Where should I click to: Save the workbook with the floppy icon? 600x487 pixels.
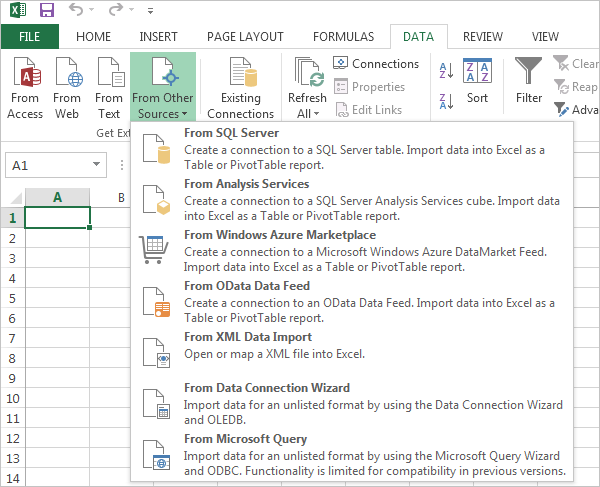(47, 10)
